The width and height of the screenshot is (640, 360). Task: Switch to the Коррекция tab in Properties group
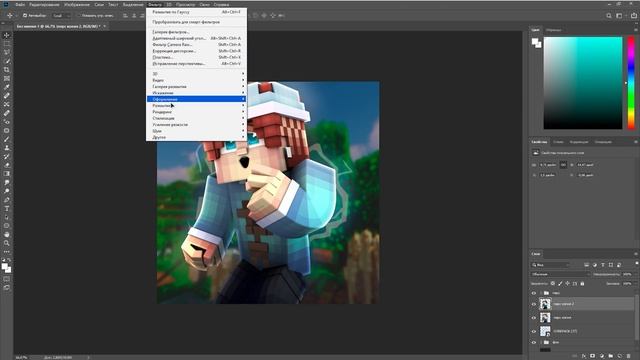click(x=579, y=142)
